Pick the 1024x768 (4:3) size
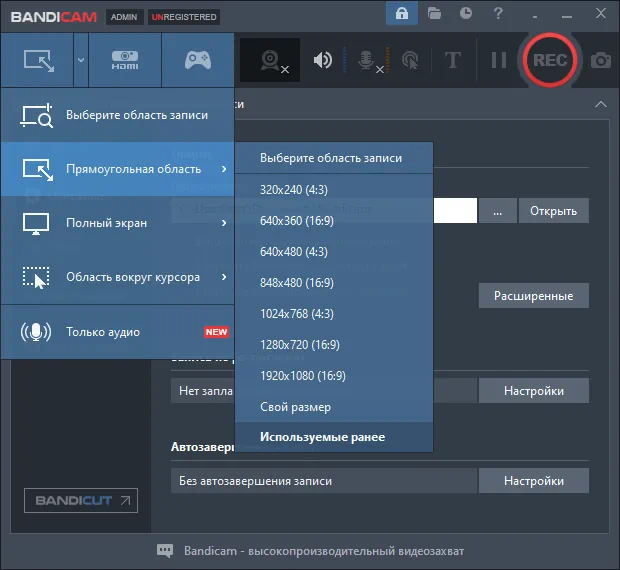The width and height of the screenshot is (620, 570). pos(334,314)
